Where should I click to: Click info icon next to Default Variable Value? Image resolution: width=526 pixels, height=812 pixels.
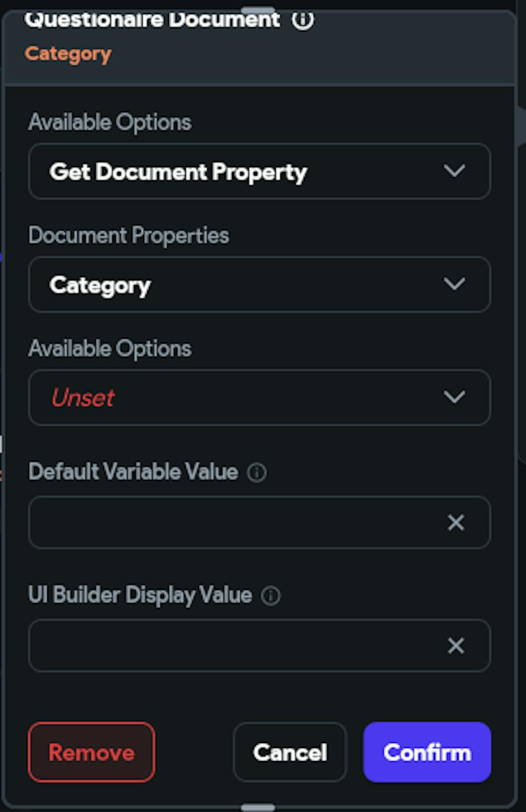(x=257, y=472)
